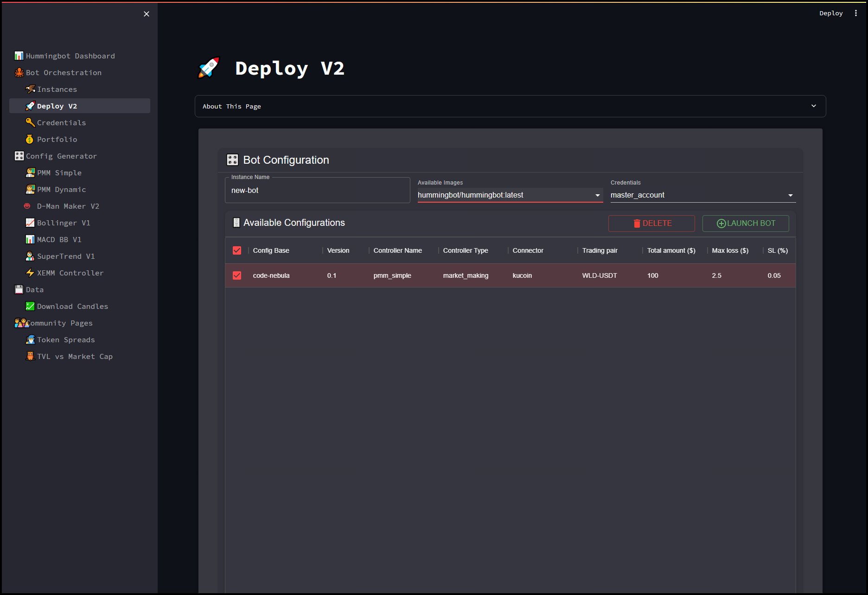Click the green candles icon for Download Candles
The image size is (868, 595).
(30, 306)
